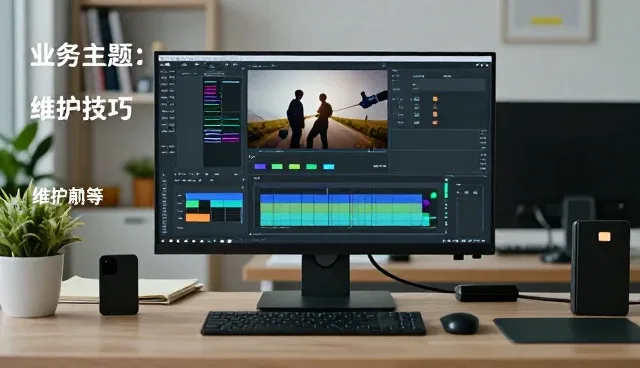Select the green swatch beside the purple swatch
This screenshot has height=368, width=640.
tap(277, 166)
